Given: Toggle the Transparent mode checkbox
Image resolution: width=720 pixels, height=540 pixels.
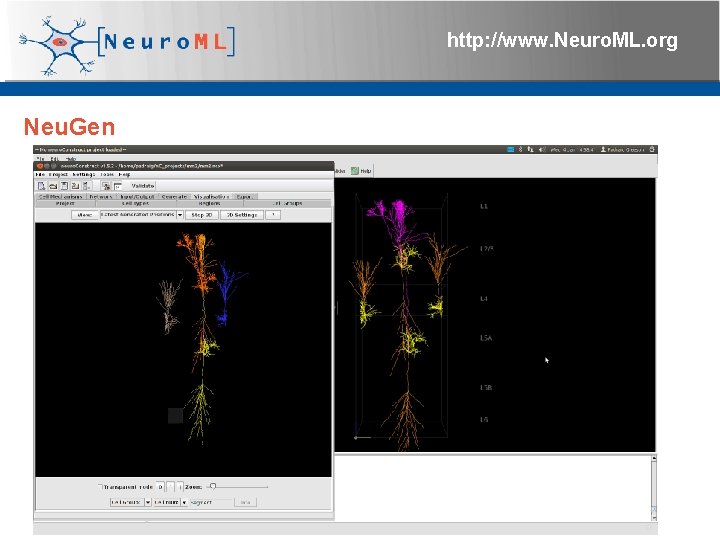Looking at the screenshot, I should (101, 487).
